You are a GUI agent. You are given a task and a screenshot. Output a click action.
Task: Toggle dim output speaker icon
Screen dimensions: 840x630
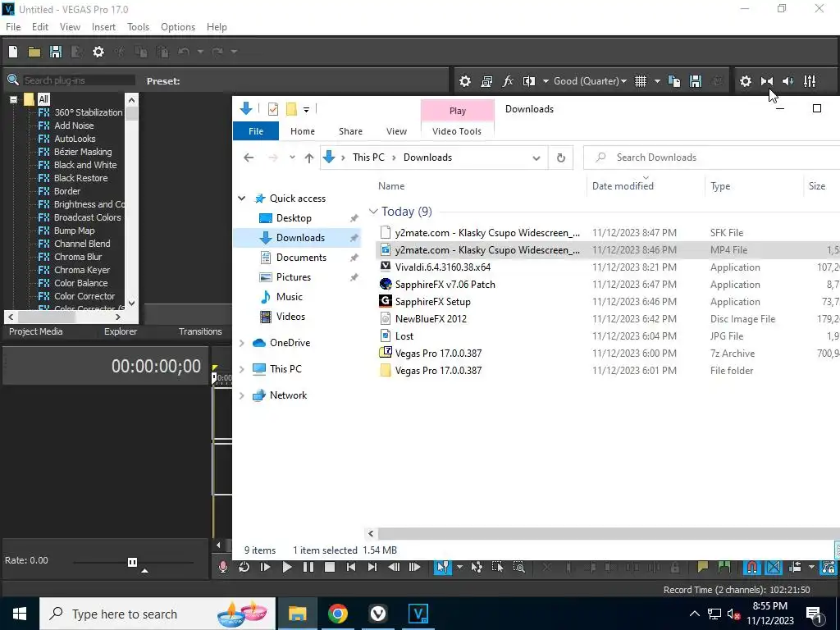click(788, 81)
